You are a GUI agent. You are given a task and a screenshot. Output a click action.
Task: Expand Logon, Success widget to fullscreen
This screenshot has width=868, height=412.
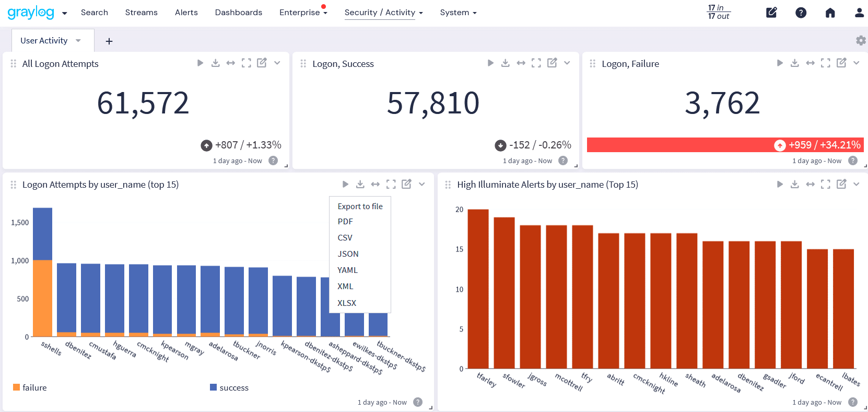pos(536,63)
